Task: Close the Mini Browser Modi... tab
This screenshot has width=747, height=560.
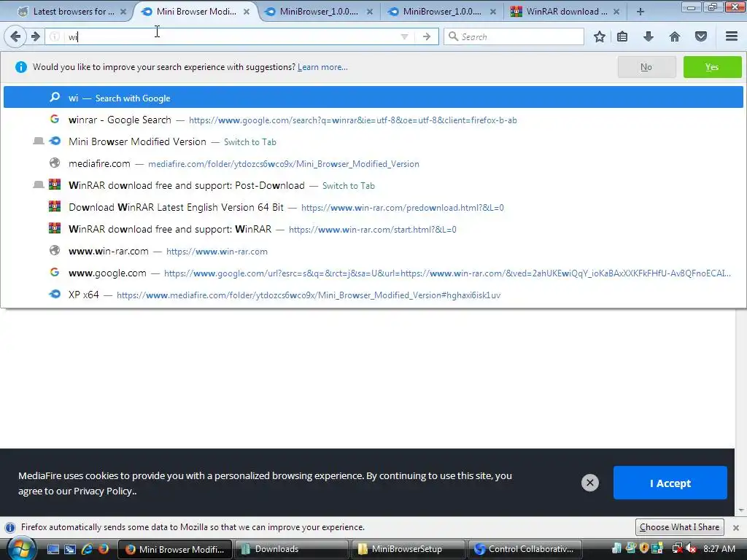Action: (247, 12)
